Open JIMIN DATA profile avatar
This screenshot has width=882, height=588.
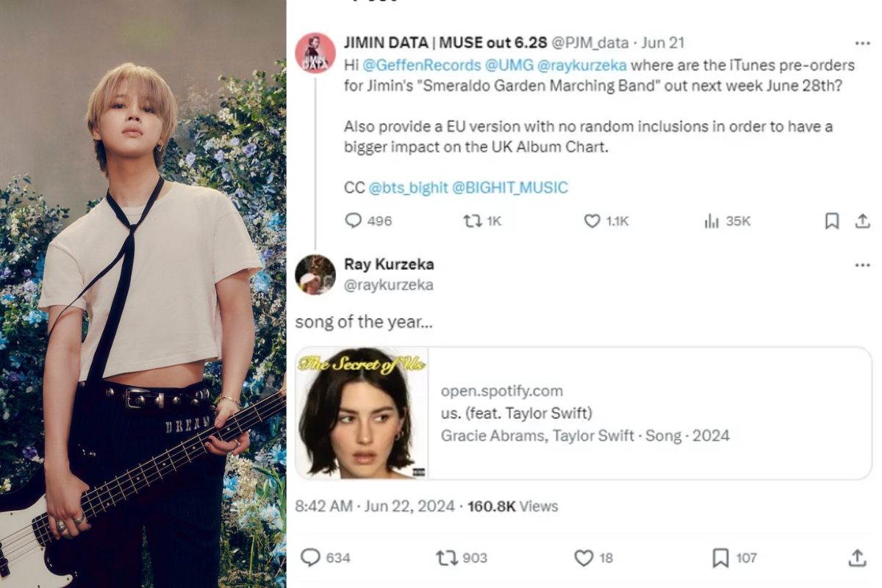[315, 53]
